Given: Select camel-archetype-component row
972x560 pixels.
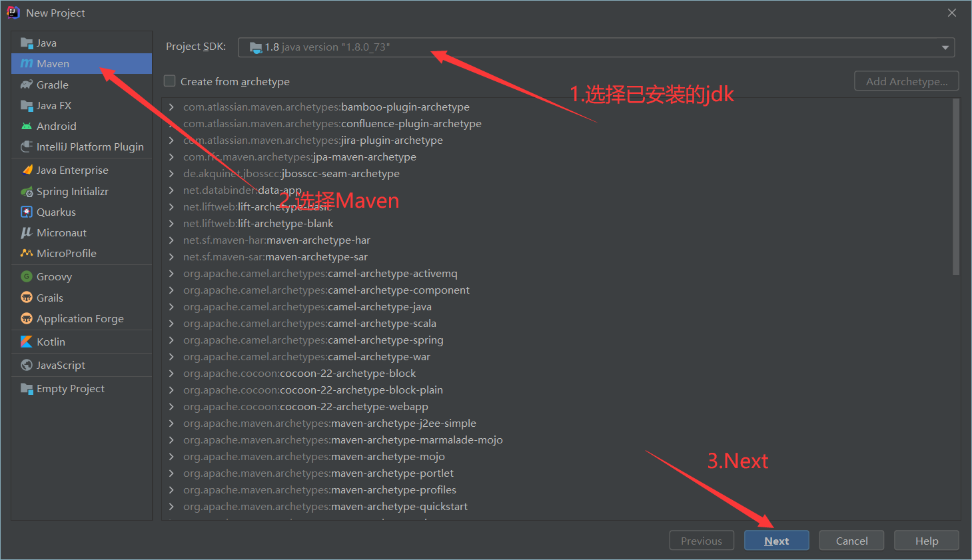Looking at the screenshot, I should (x=557, y=290).
